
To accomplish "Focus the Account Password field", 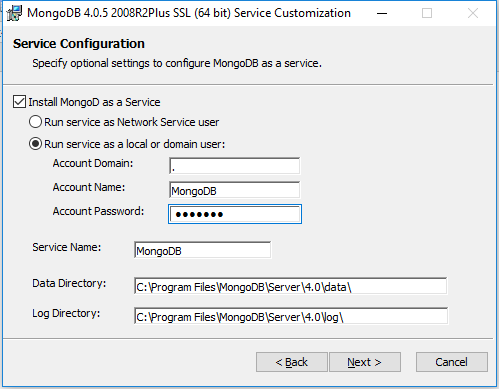I will pyautogui.click(x=235, y=214).
